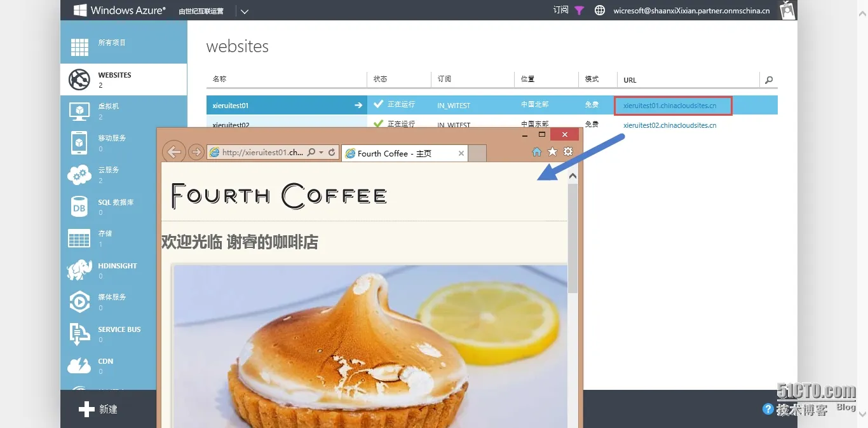Click the globe language icon
The image size is (868, 428).
(599, 10)
